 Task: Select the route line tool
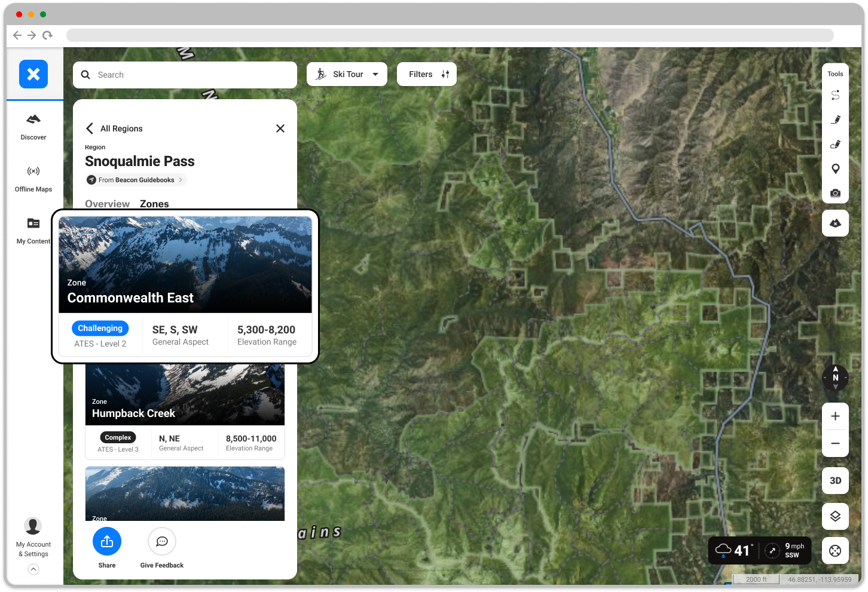click(x=836, y=95)
